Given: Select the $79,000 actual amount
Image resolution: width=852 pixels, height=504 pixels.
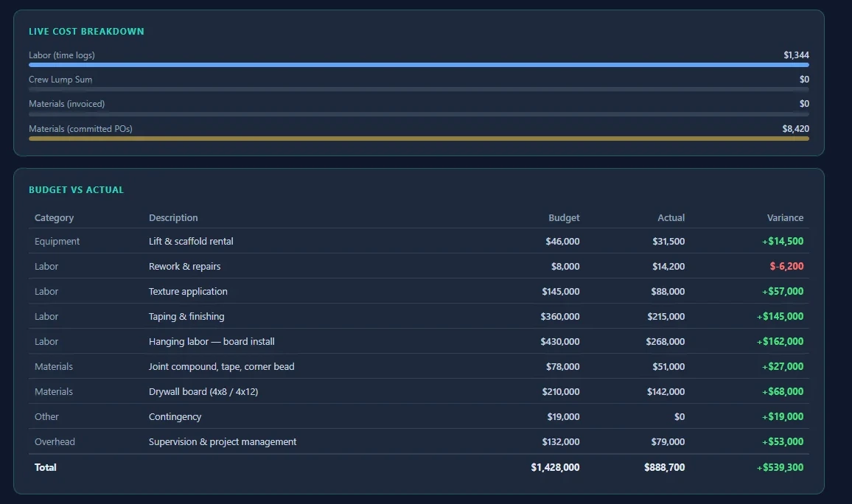Looking at the screenshot, I should pos(668,441).
